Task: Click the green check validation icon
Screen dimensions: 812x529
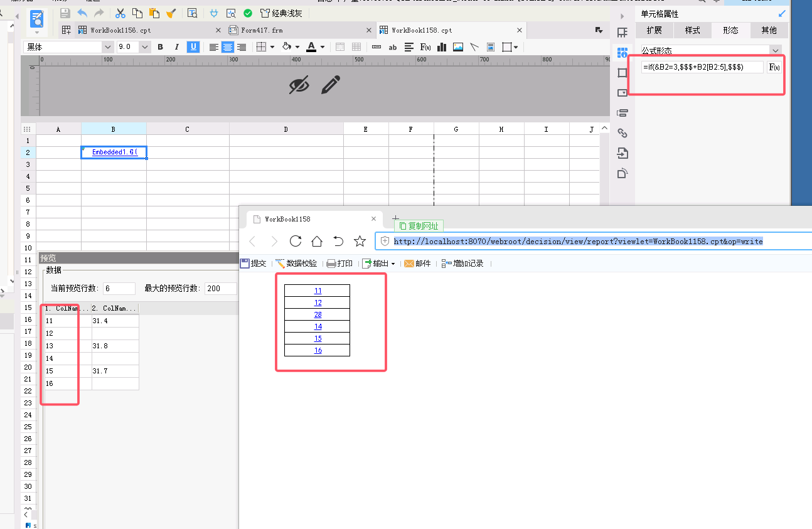Action: (248, 13)
